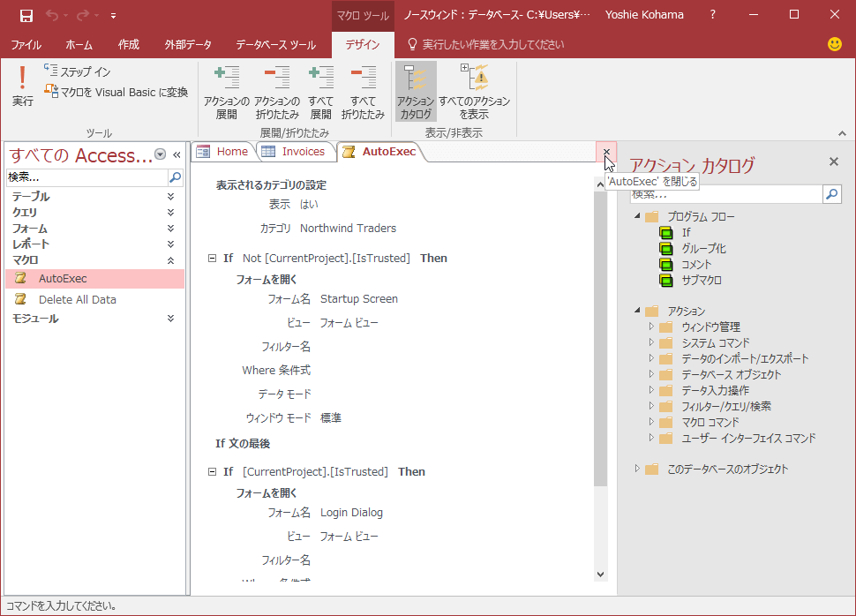Image resolution: width=856 pixels, height=616 pixels.
Task: Click the Redo arrow in quick access
Action: [82, 15]
